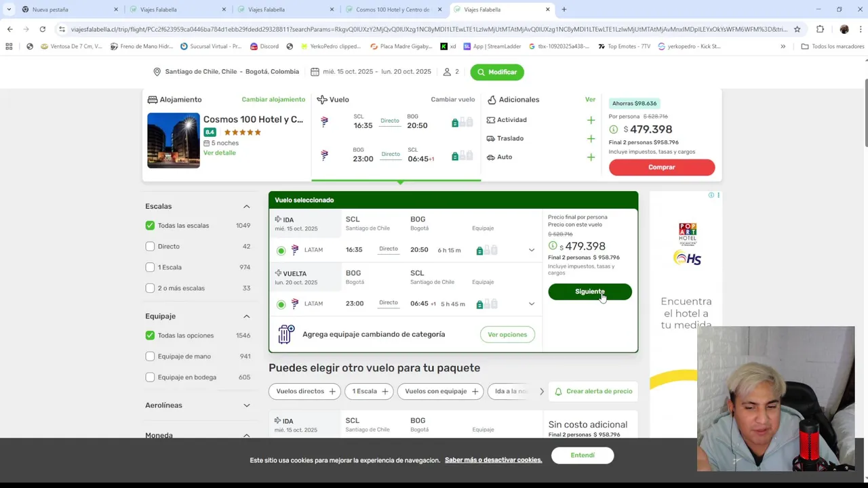
Task: Check 2 o más escalas filter
Action: [150, 288]
